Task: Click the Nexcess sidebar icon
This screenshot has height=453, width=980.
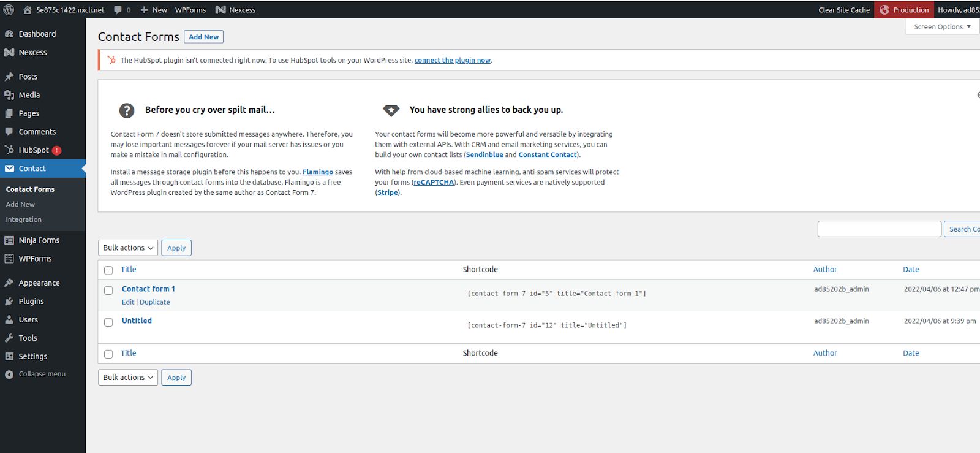Action: point(9,52)
